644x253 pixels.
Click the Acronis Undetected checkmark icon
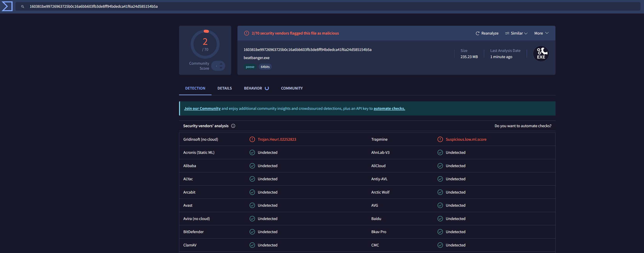(x=252, y=152)
